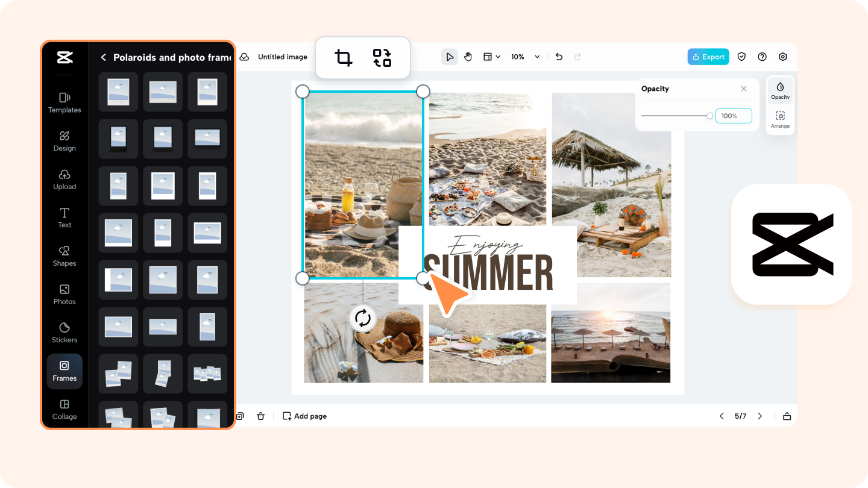
Task: Select the sunset beach umbrellas photo
Action: click(x=611, y=333)
